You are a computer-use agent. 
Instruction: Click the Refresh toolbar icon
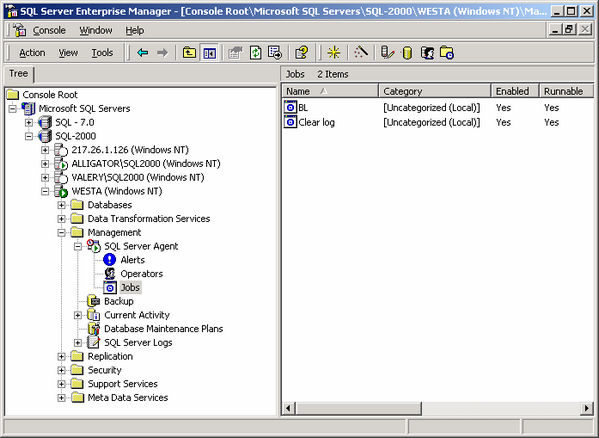pos(255,52)
